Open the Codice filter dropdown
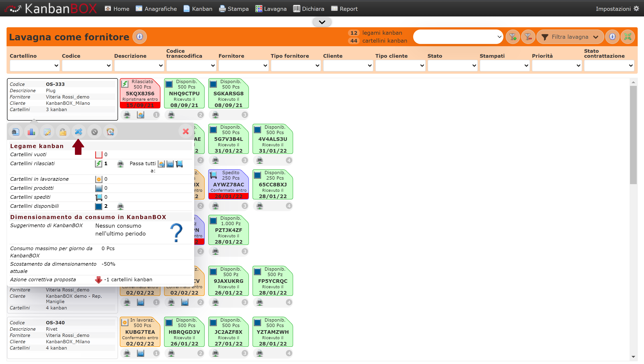 pos(87,66)
